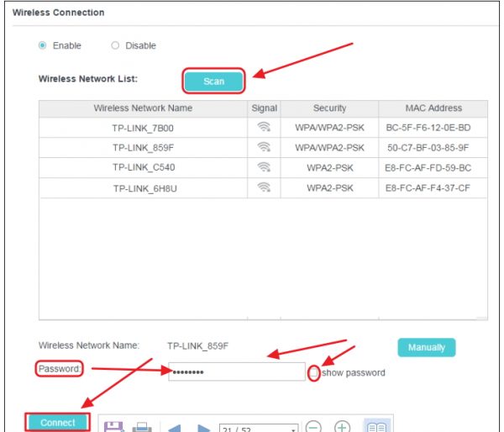The height and width of the screenshot is (432, 504).
Task: Select the Enable radio button
Action: pos(42,45)
